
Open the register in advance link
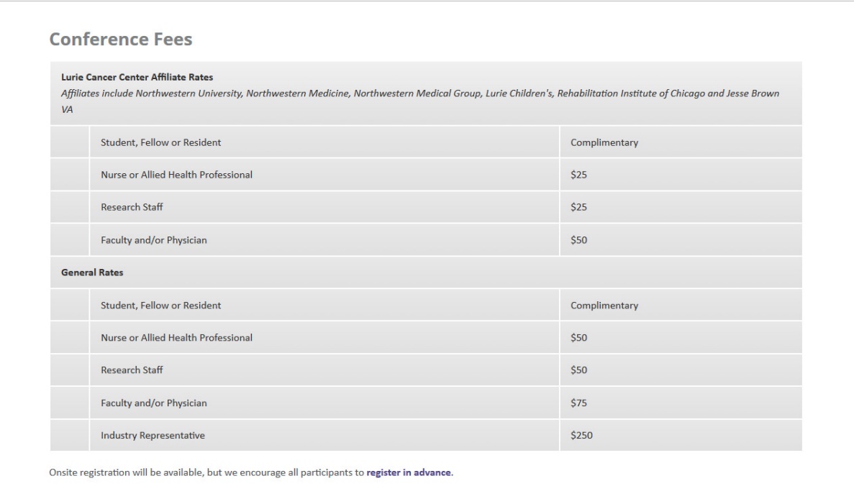(409, 472)
